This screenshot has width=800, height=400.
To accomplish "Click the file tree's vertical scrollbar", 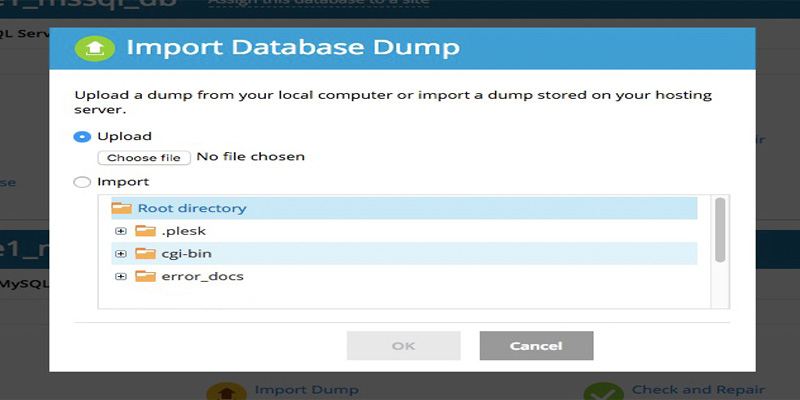I will (x=720, y=230).
